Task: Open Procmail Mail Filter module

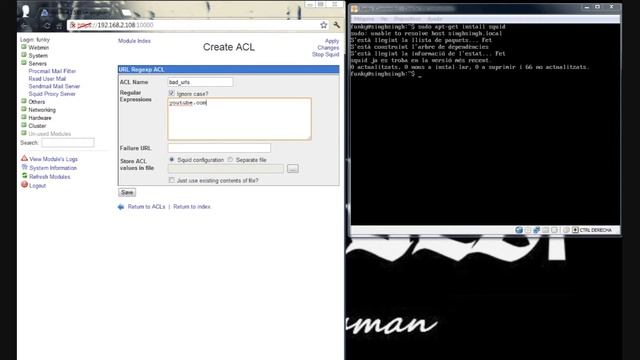Action: (52, 71)
